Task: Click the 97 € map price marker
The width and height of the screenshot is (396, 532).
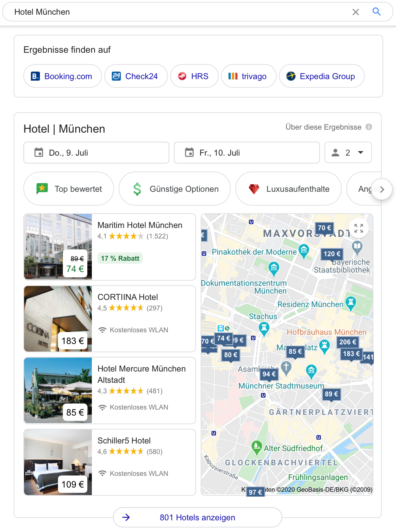Action: click(256, 492)
